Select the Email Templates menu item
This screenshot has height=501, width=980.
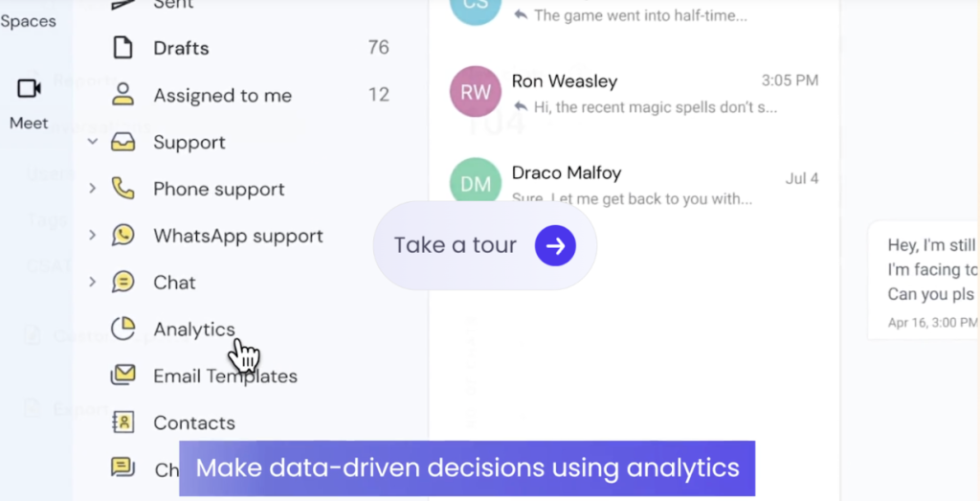point(225,376)
